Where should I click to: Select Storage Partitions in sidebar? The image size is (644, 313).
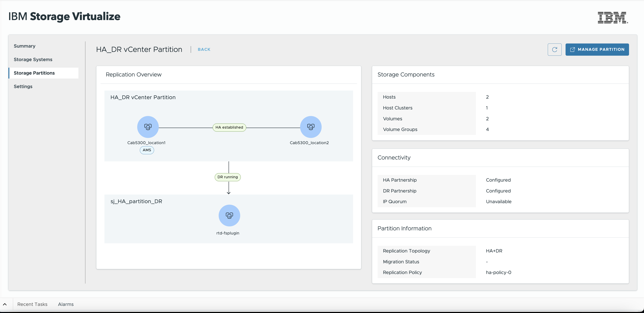tap(34, 73)
